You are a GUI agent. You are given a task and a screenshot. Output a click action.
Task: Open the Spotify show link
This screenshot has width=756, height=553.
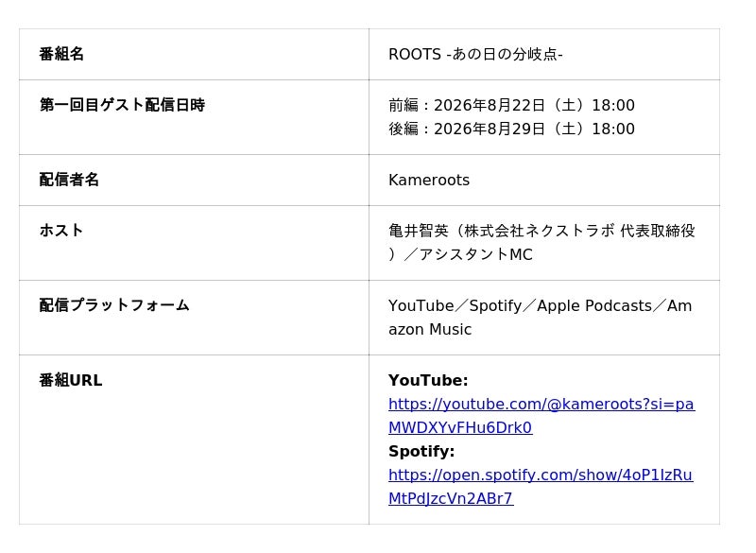pyautogui.click(x=541, y=475)
